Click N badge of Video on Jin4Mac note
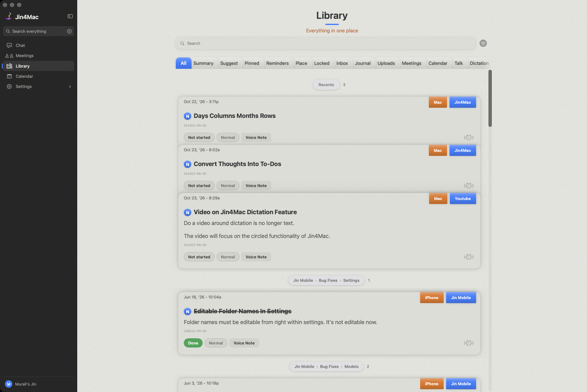The image size is (587, 392). click(188, 212)
